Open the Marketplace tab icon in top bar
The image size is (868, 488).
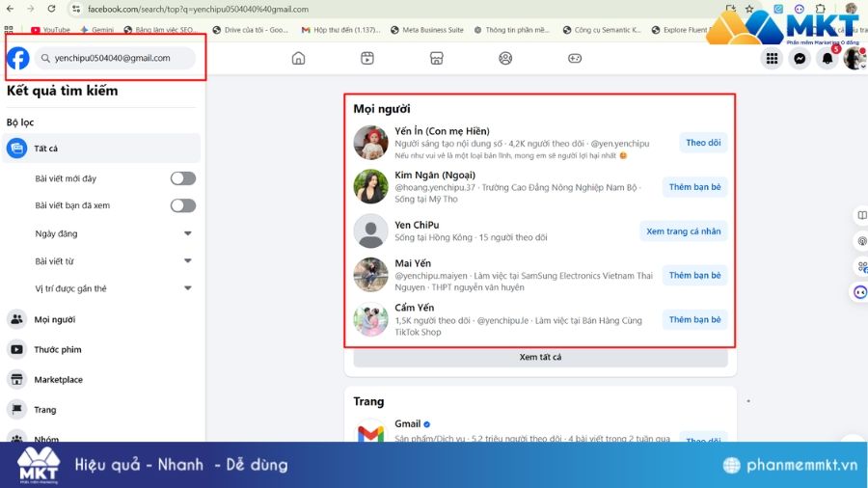[x=436, y=58]
